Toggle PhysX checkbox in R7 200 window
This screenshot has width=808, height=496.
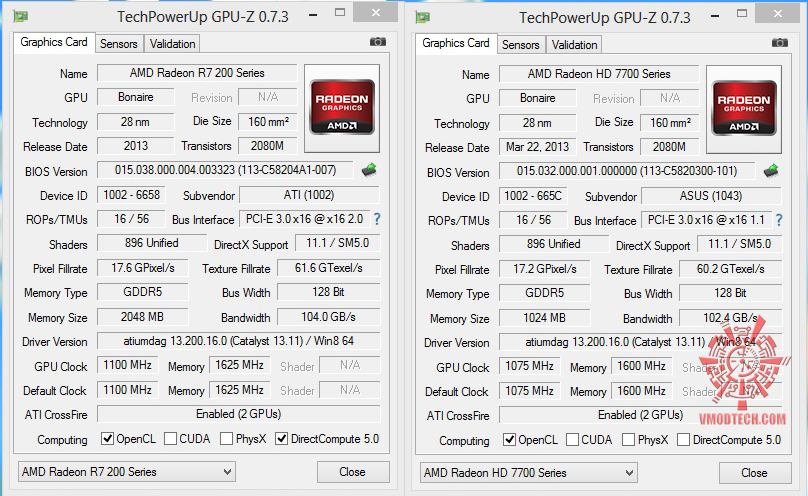(x=226, y=439)
